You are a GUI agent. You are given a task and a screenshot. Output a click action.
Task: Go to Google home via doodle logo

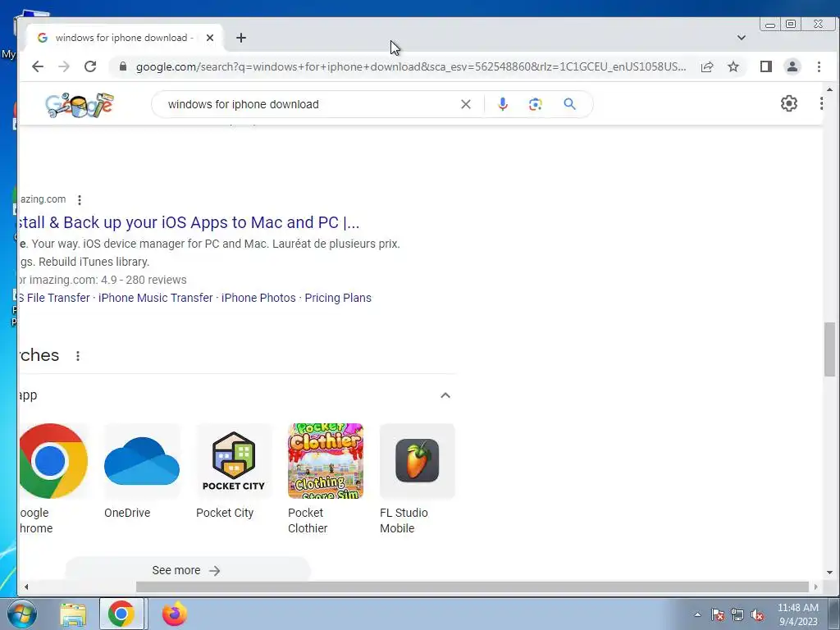click(80, 105)
